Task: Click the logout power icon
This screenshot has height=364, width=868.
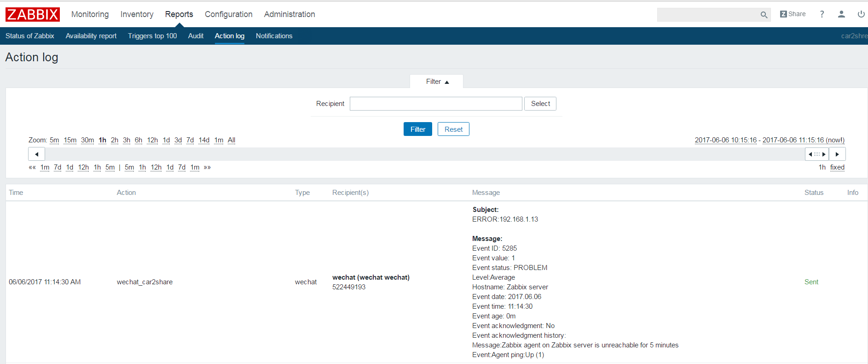Action: [x=861, y=14]
